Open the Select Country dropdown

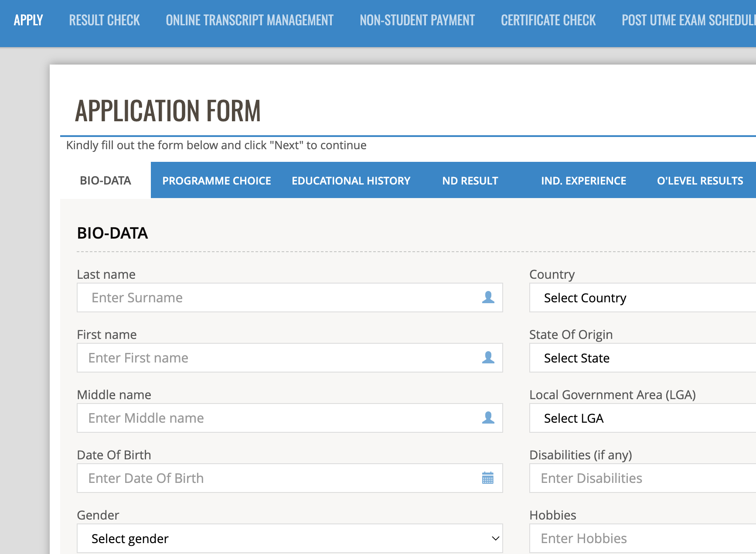coord(643,298)
